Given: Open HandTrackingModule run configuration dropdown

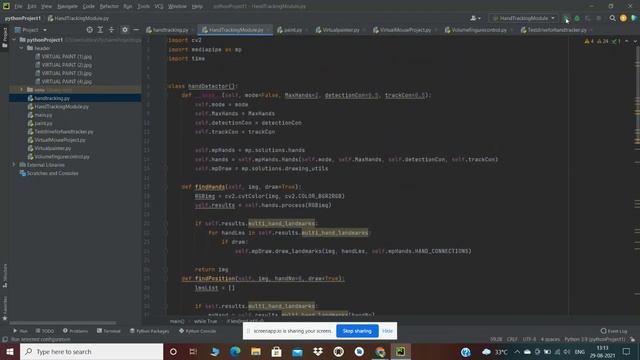Looking at the screenshot, I should [523, 18].
